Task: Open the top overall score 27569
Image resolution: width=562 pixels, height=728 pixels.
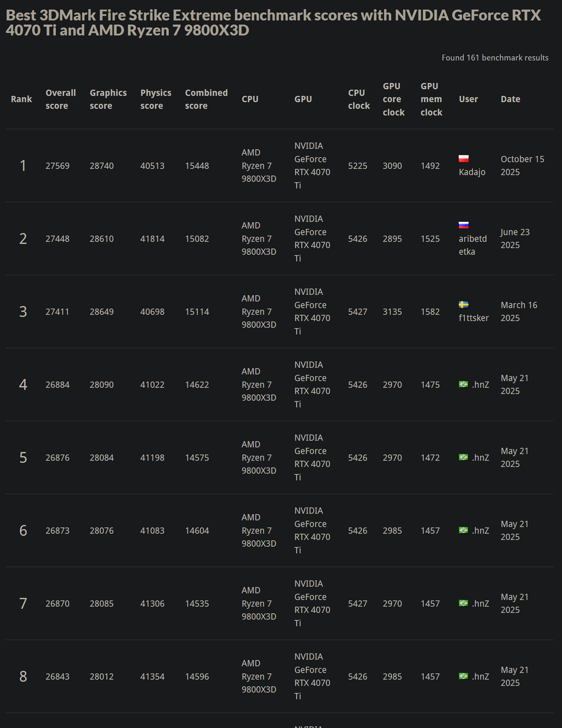Action: (x=57, y=166)
